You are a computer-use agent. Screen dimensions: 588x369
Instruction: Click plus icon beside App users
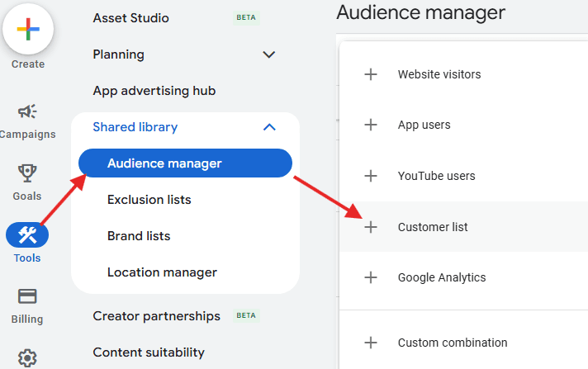click(371, 125)
